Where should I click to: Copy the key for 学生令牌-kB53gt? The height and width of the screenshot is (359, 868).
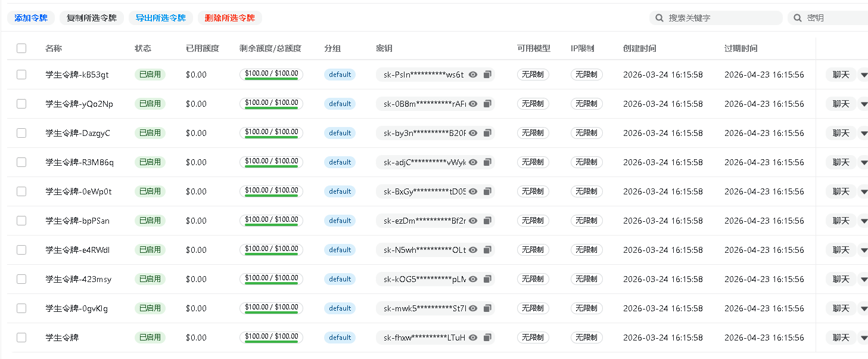pyautogui.click(x=487, y=75)
